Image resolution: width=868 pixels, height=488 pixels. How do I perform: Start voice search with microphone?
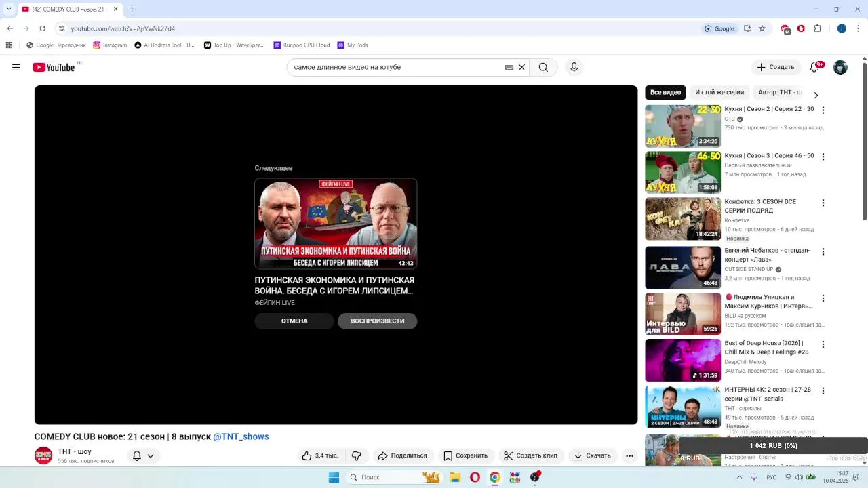click(574, 67)
